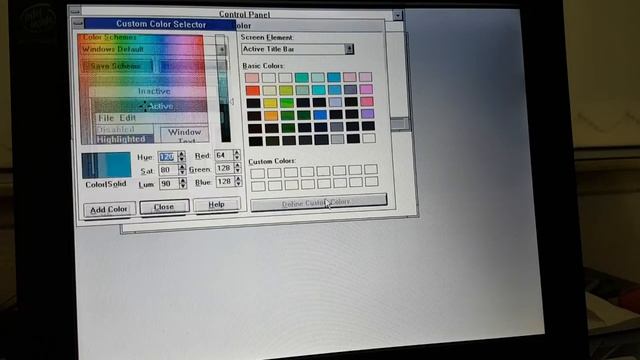Open Help in Custom Color Selector
Image resolution: width=640 pixels, height=360 pixels.
tap(216, 204)
